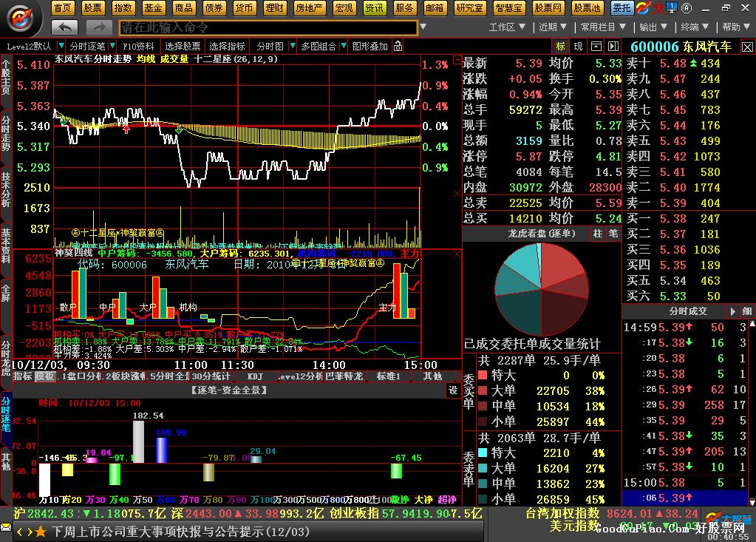
Task: Open the 工作区 dropdown menu
Action: (507, 27)
